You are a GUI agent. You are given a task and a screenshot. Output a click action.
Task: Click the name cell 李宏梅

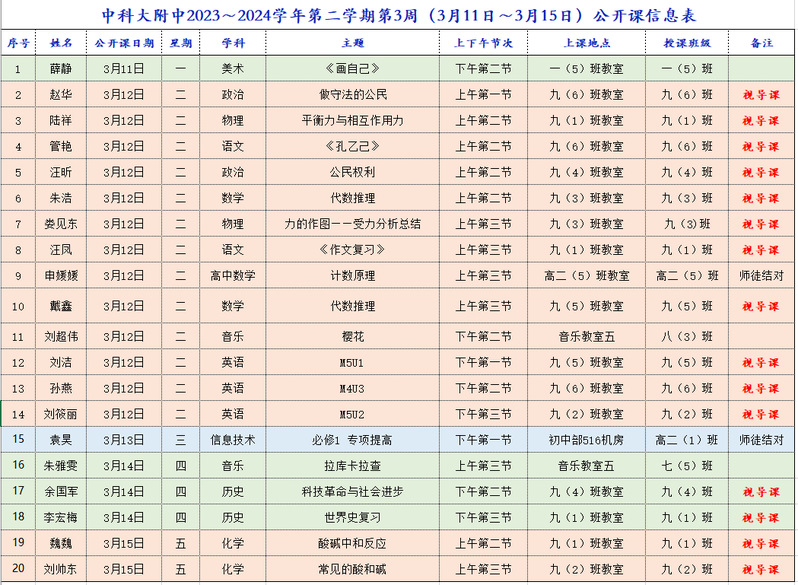(x=61, y=518)
